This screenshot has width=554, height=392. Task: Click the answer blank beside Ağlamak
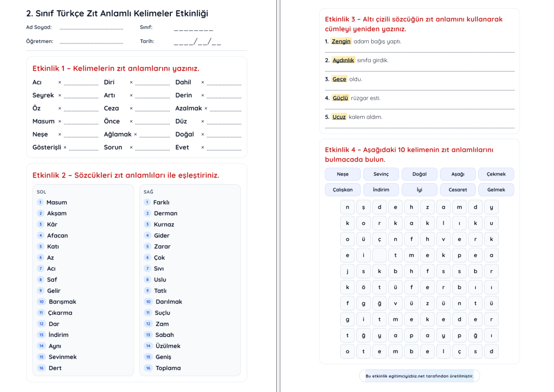[154, 136]
